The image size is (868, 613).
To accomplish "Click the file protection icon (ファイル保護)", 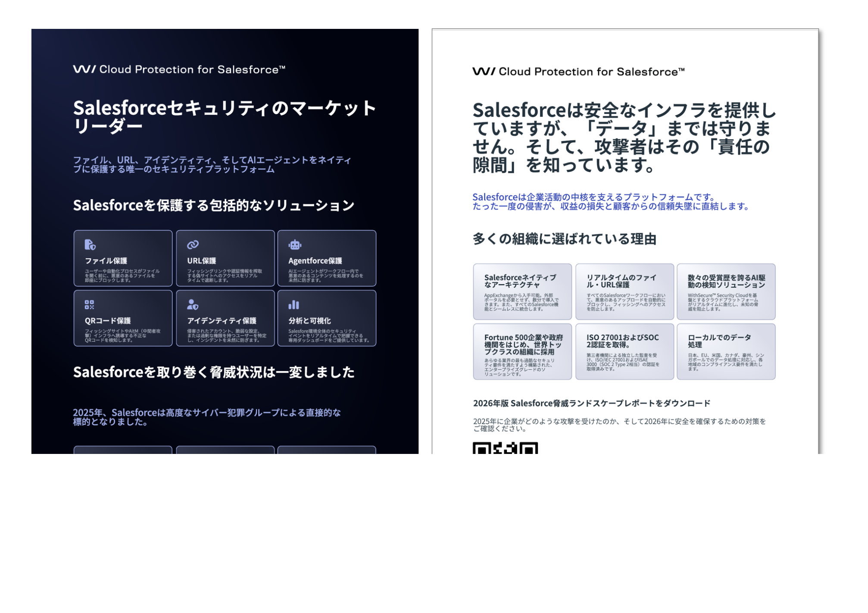I will [90, 245].
